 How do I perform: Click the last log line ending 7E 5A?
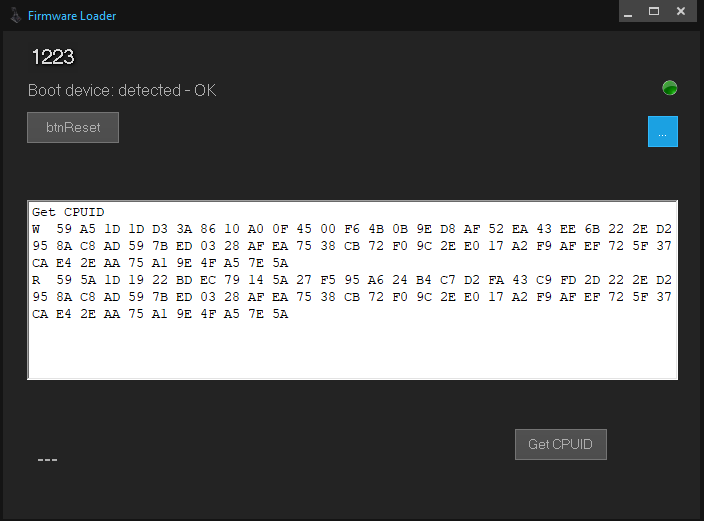tap(160, 314)
